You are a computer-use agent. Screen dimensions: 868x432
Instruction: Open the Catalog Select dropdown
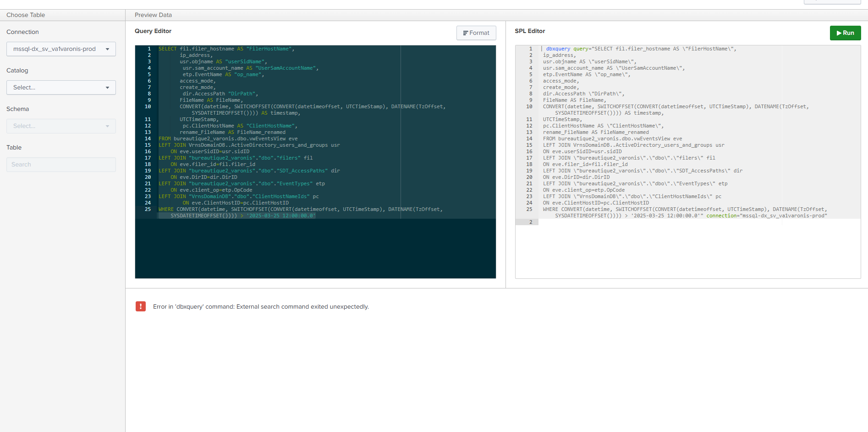click(x=60, y=87)
